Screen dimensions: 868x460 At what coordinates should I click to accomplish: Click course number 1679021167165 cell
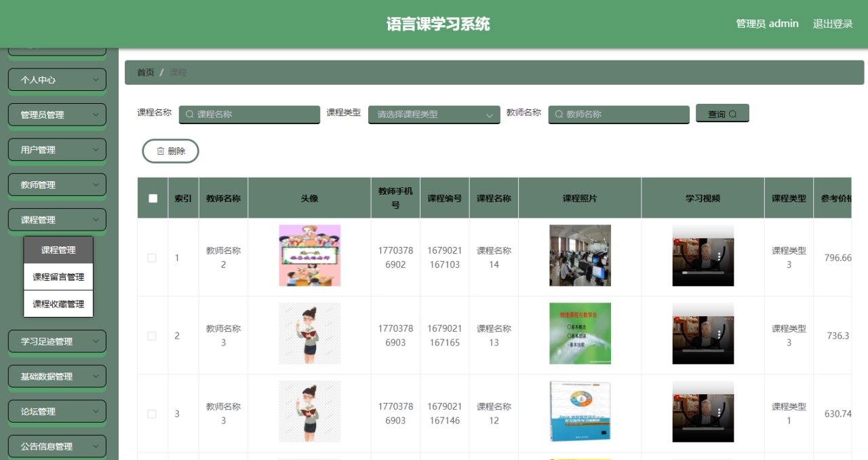pos(444,336)
